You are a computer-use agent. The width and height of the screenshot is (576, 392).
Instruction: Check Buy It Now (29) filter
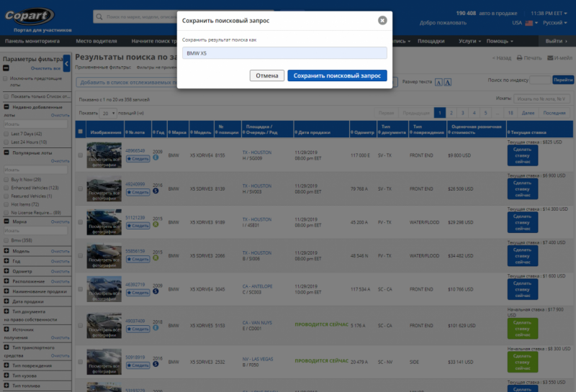coord(6,180)
